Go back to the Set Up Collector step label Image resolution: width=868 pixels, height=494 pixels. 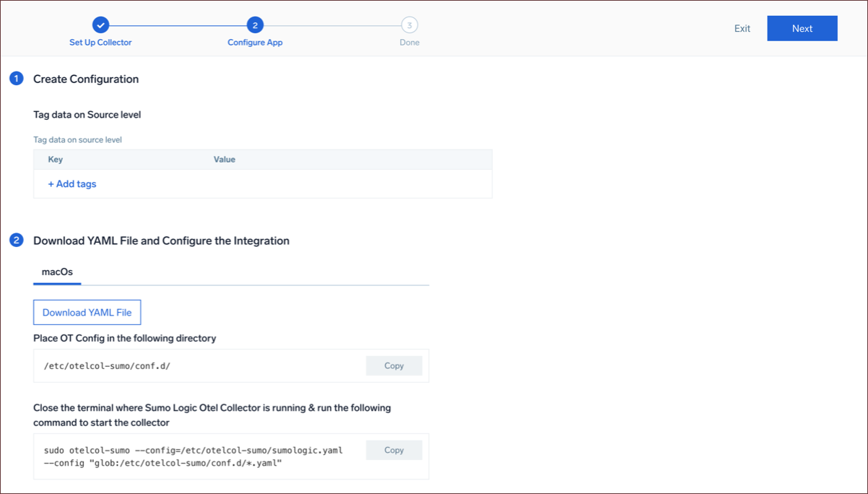point(100,43)
